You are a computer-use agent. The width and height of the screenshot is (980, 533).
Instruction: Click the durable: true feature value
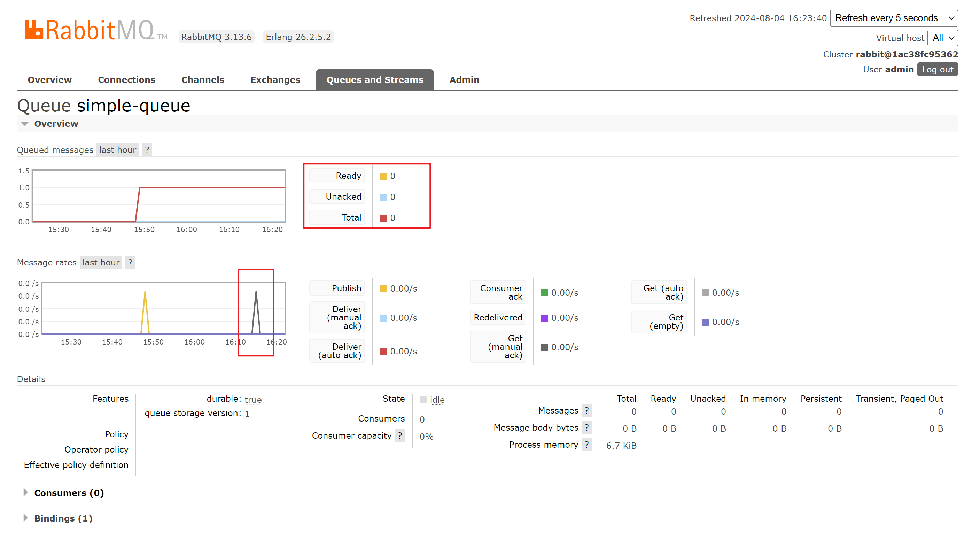[x=253, y=400]
